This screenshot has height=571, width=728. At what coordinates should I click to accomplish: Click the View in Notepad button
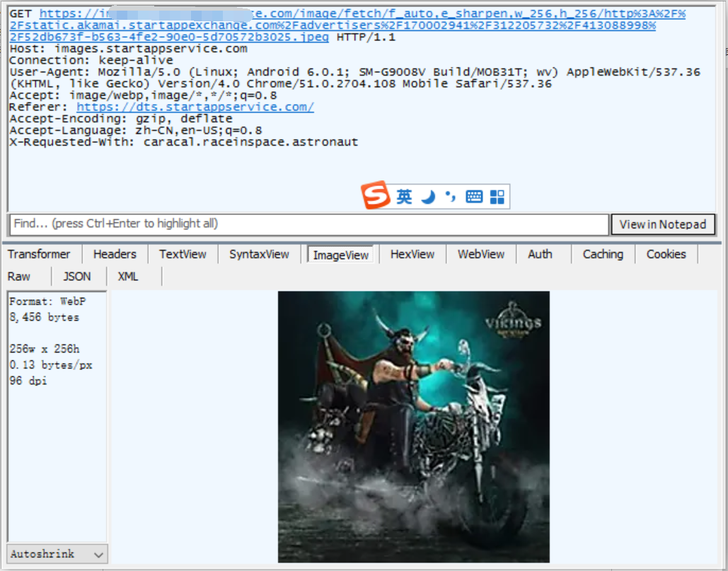coord(663,225)
